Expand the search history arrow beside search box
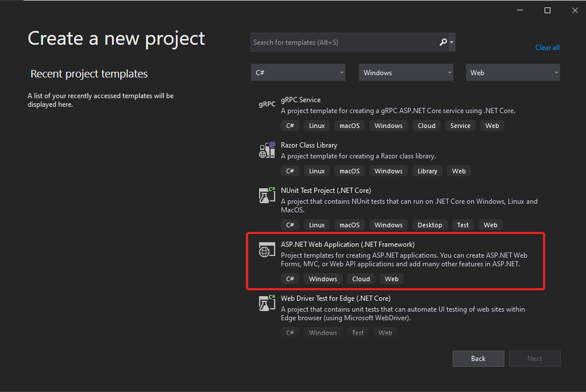The width and height of the screenshot is (586, 392). [452, 42]
